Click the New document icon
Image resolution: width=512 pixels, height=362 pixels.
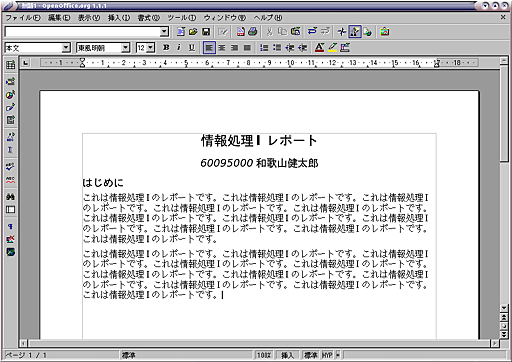[180, 32]
